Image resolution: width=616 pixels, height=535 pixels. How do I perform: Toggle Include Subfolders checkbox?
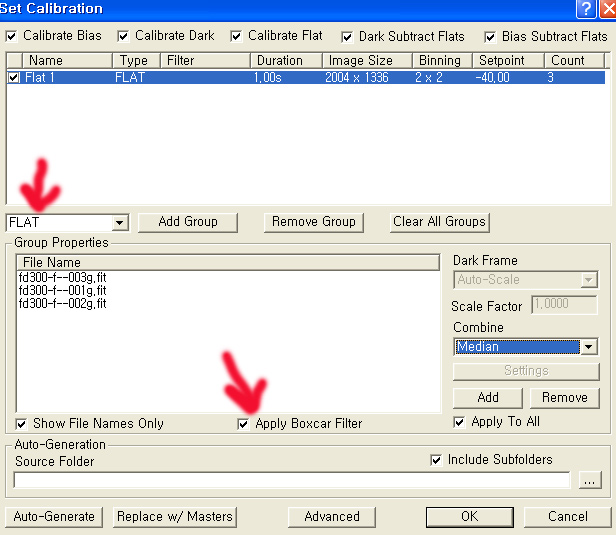click(436, 460)
